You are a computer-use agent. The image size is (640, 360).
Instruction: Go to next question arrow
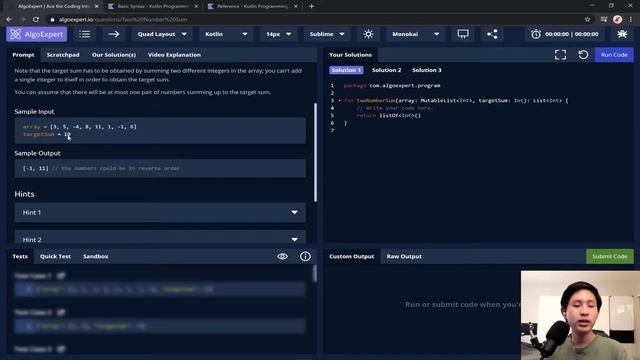[114, 34]
